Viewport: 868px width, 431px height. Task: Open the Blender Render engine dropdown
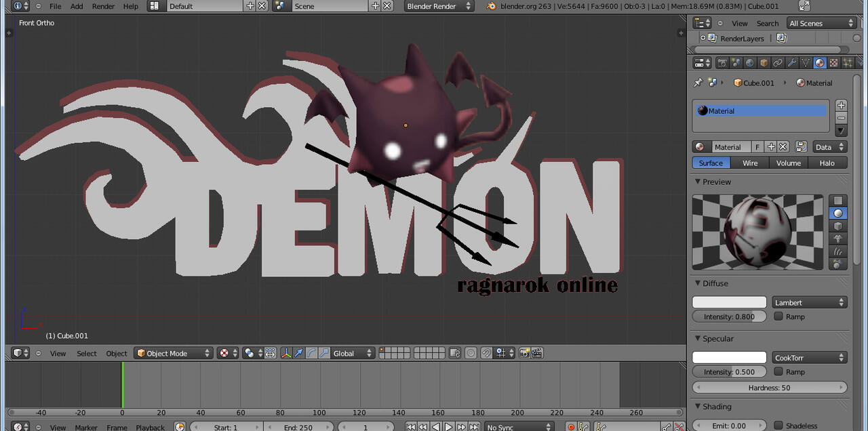pos(439,6)
